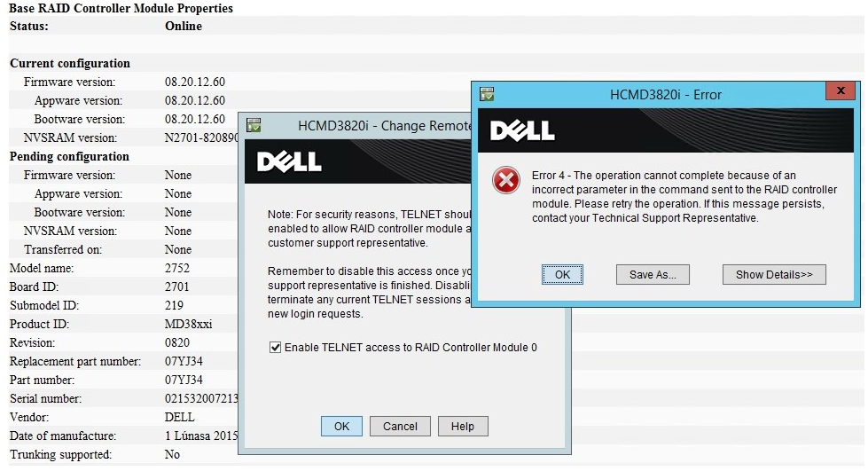
Task: Select the Error 4 message text
Action: (684, 197)
